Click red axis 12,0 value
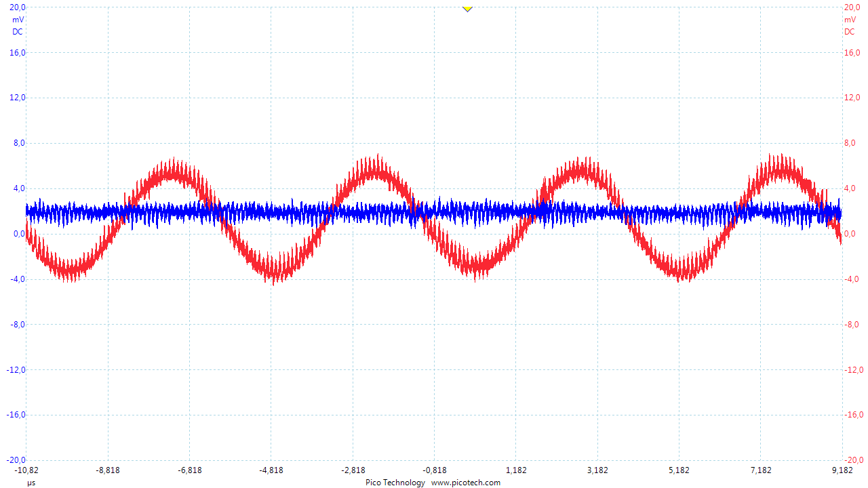This screenshot has width=868, height=488. click(x=852, y=98)
